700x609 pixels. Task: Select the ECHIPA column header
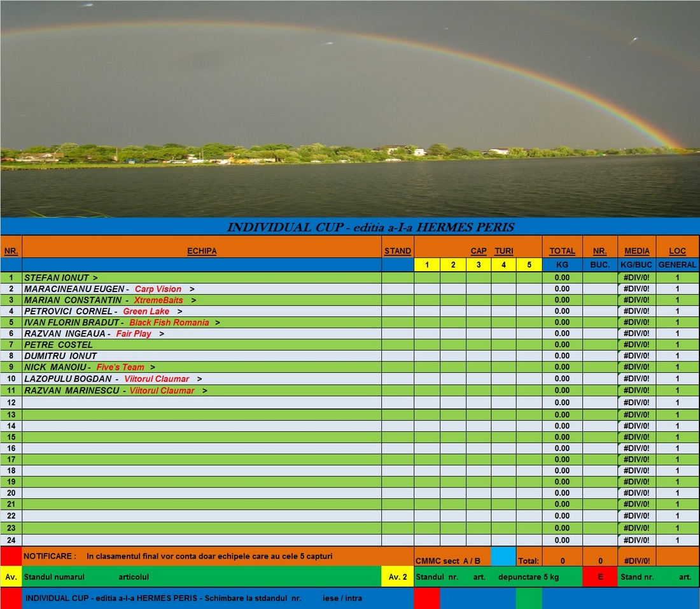pyautogui.click(x=202, y=251)
